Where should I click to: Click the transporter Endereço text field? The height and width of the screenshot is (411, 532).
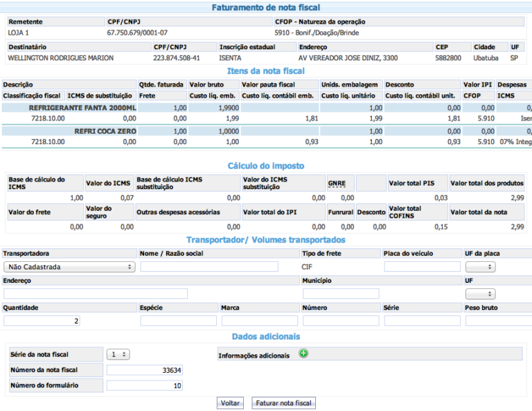tap(96, 294)
